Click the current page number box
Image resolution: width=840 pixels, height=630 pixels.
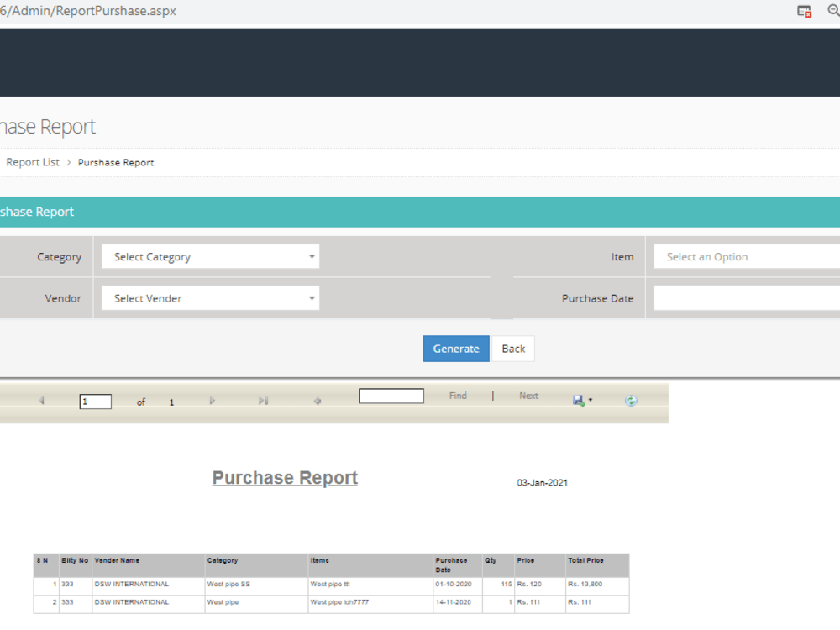96,402
